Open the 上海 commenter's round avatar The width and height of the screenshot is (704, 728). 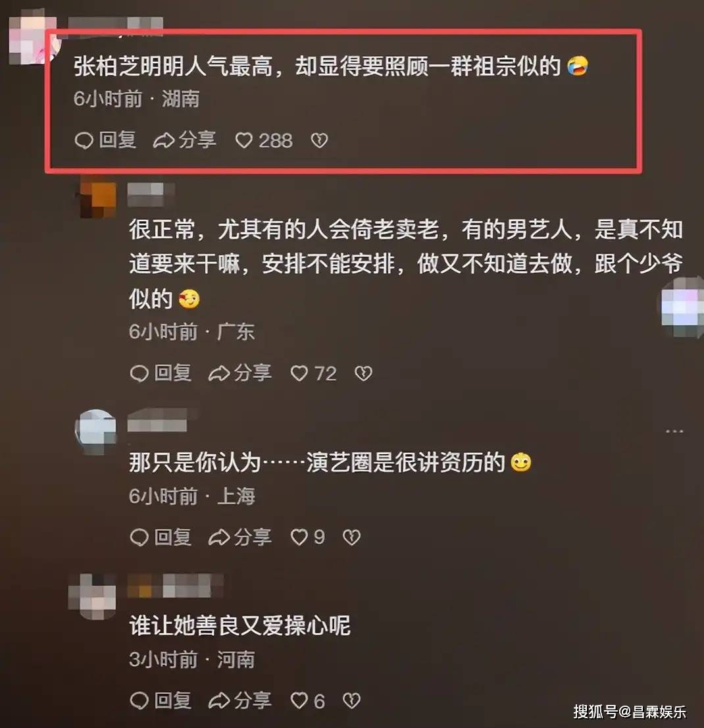95,432
